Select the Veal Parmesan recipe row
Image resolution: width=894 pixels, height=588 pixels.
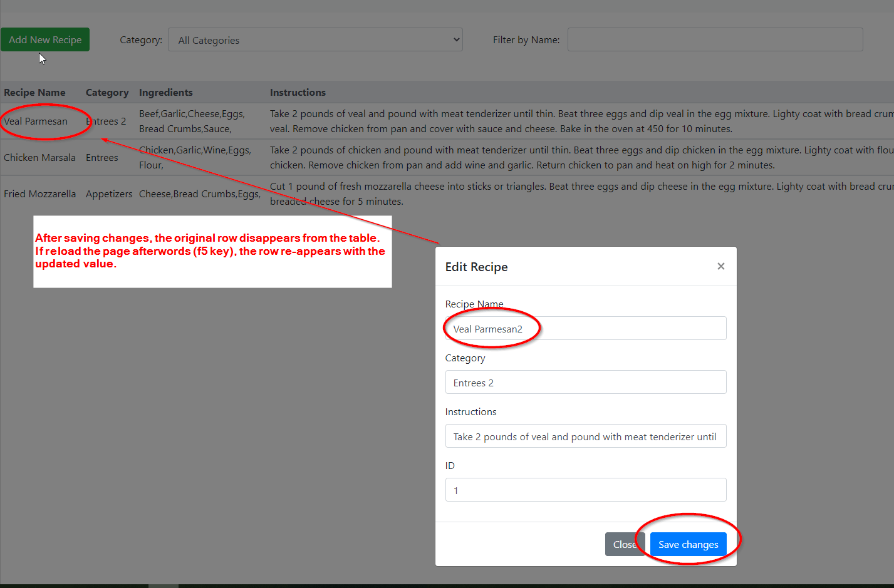tap(34, 121)
